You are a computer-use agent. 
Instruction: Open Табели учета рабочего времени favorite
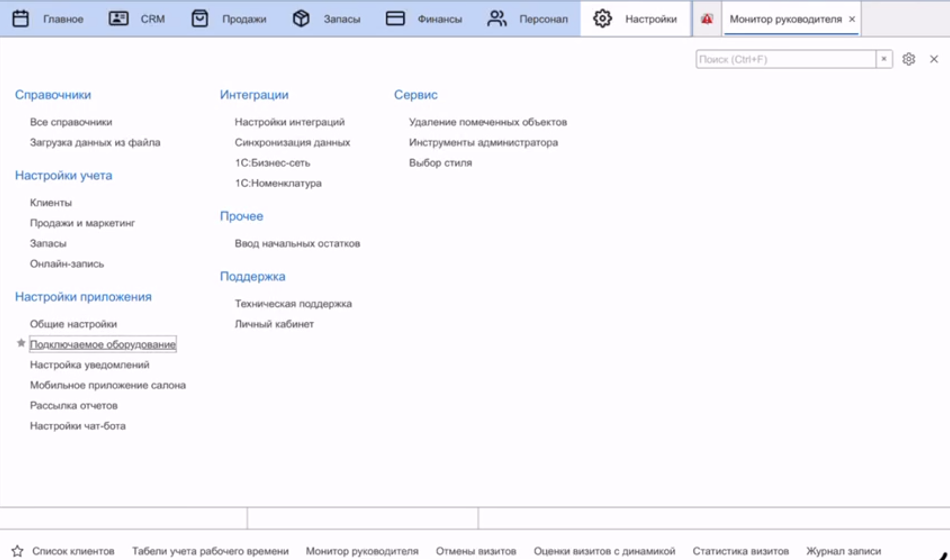tap(210, 551)
